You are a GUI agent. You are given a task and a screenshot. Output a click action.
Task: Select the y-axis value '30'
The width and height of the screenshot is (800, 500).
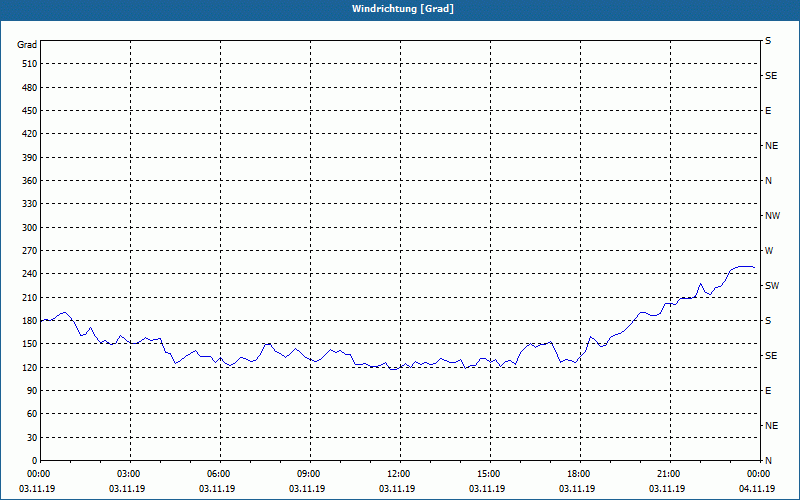32,438
